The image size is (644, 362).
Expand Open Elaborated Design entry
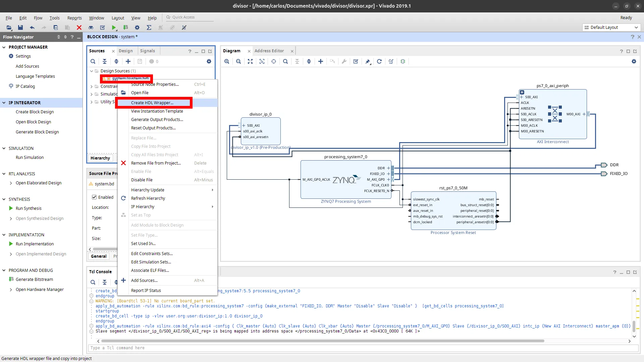pos(11,183)
